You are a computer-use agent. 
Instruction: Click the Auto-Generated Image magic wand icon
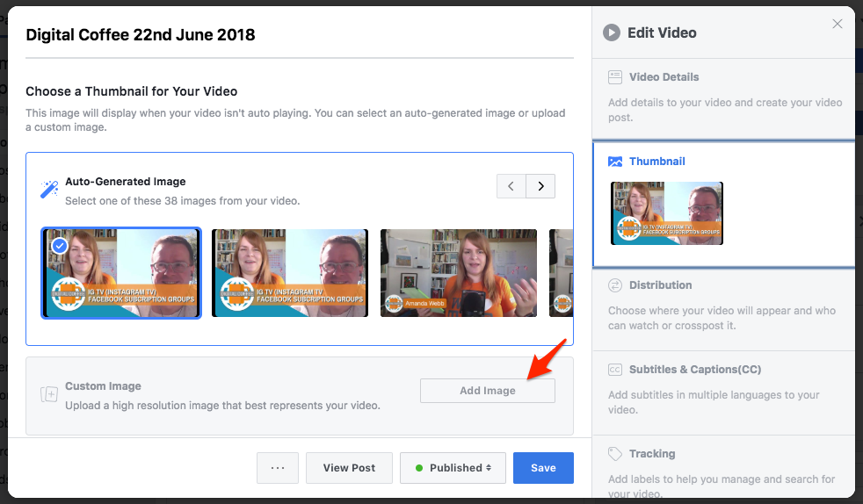[49, 190]
